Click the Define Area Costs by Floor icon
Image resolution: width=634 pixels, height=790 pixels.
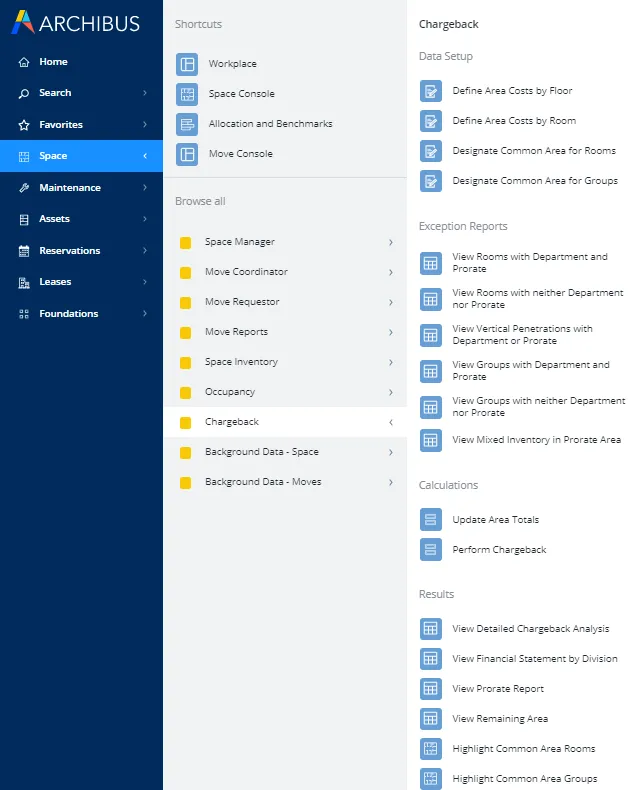pyautogui.click(x=430, y=91)
